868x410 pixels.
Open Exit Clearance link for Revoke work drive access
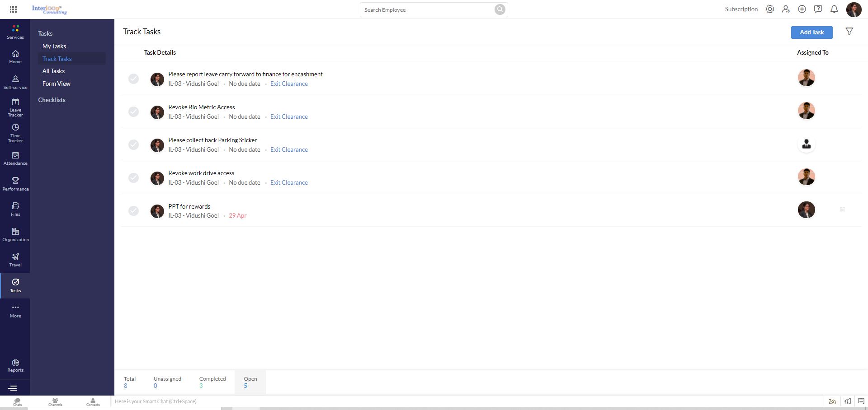[x=289, y=182]
